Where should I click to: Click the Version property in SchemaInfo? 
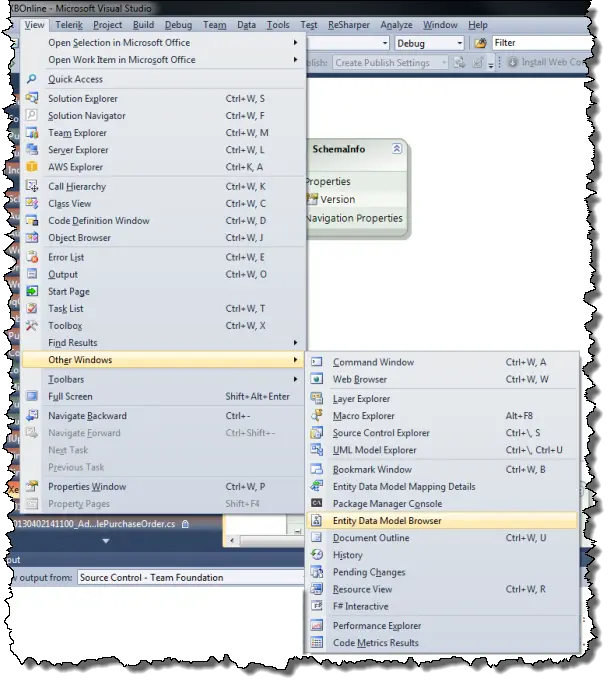337,200
